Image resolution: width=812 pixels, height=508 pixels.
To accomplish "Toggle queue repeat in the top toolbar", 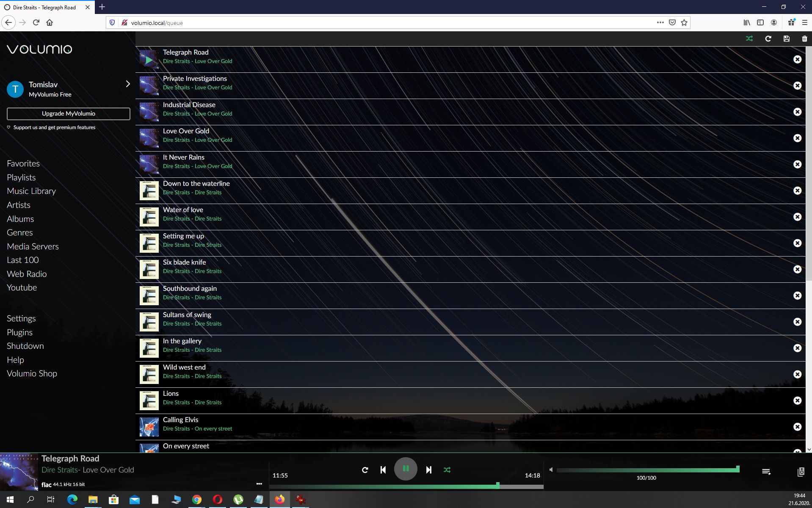I will (768, 39).
